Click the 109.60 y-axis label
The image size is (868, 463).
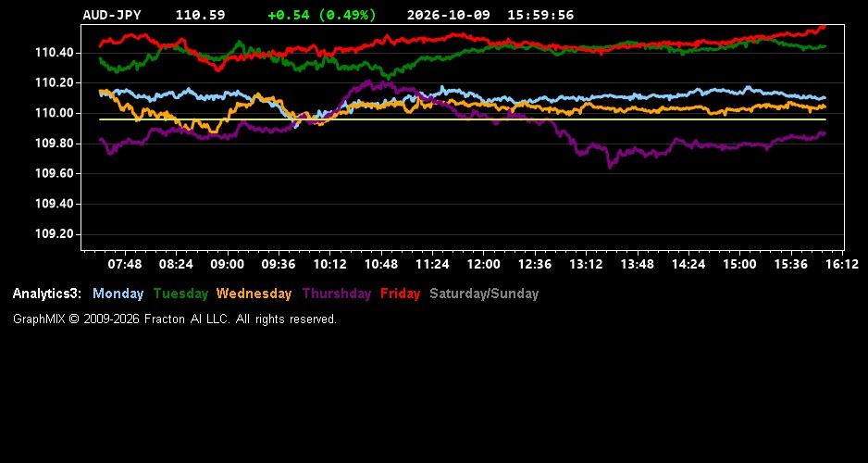54,174
